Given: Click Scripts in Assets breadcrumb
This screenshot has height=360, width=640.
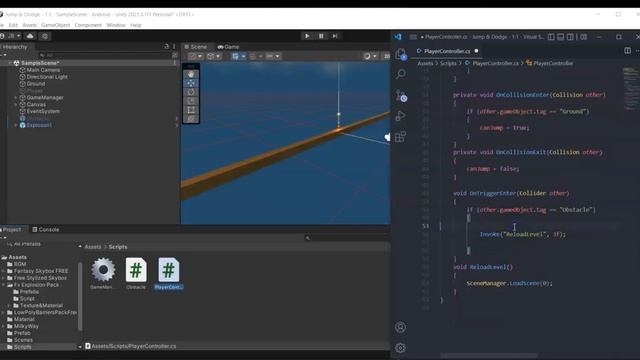Looking at the screenshot, I should (118, 247).
